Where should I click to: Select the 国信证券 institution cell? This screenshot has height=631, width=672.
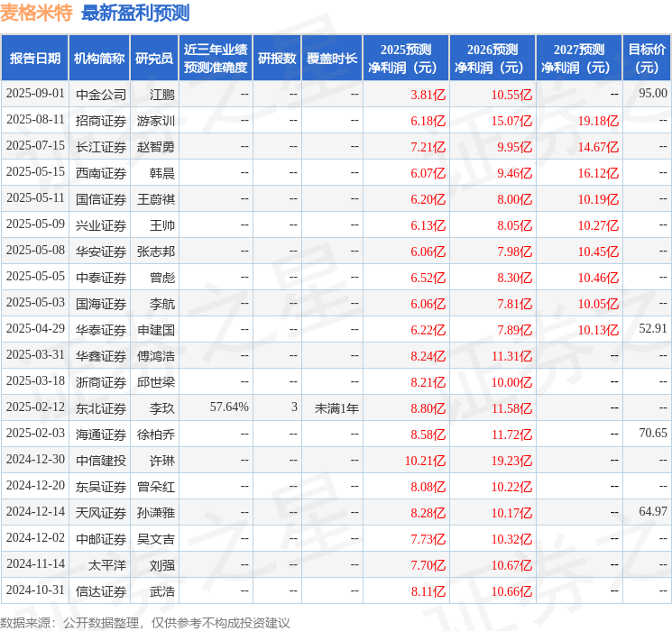click(101, 199)
